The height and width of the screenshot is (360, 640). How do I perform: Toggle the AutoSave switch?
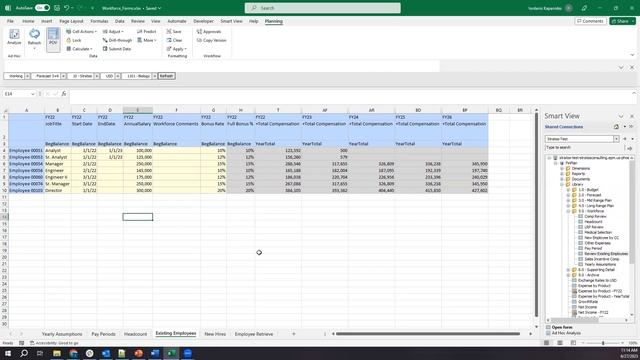[x=42, y=8]
